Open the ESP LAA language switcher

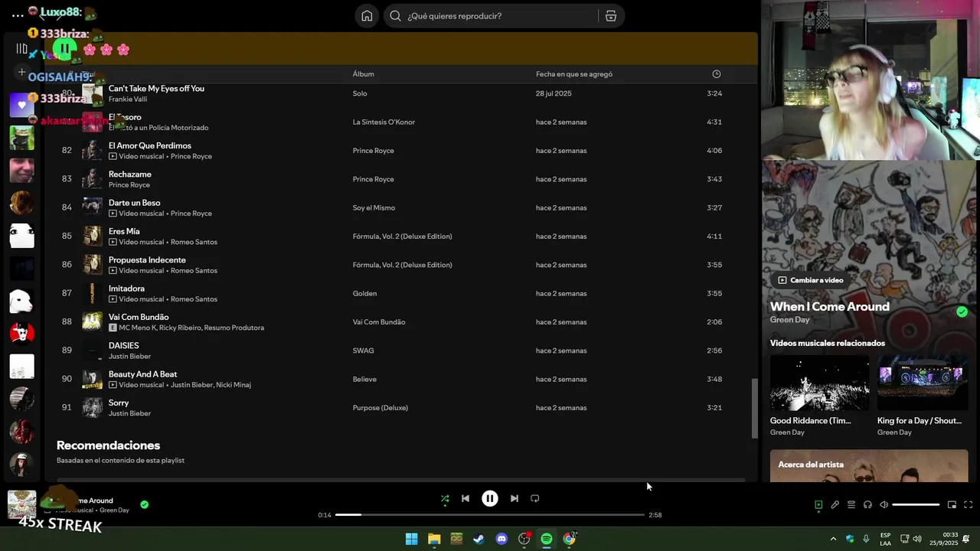pyautogui.click(x=885, y=539)
